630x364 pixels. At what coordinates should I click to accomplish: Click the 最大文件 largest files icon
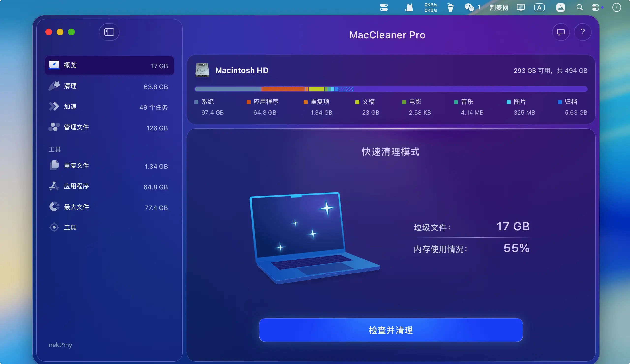click(54, 207)
